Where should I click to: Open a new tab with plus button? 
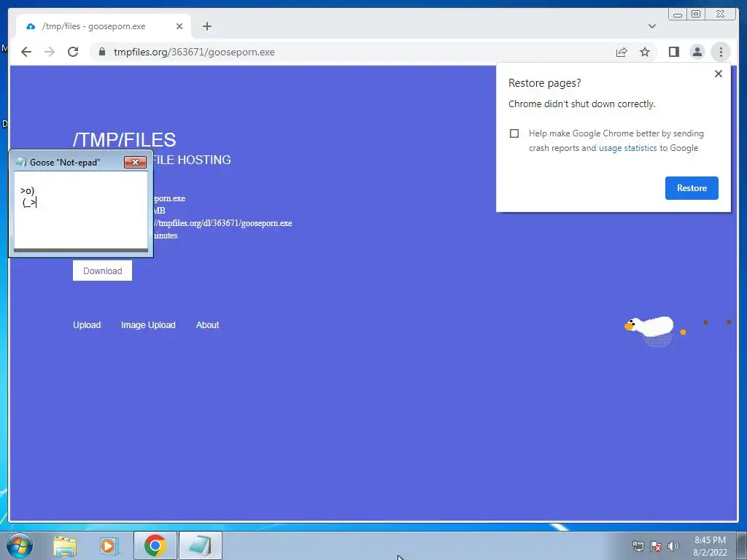click(206, 26)
